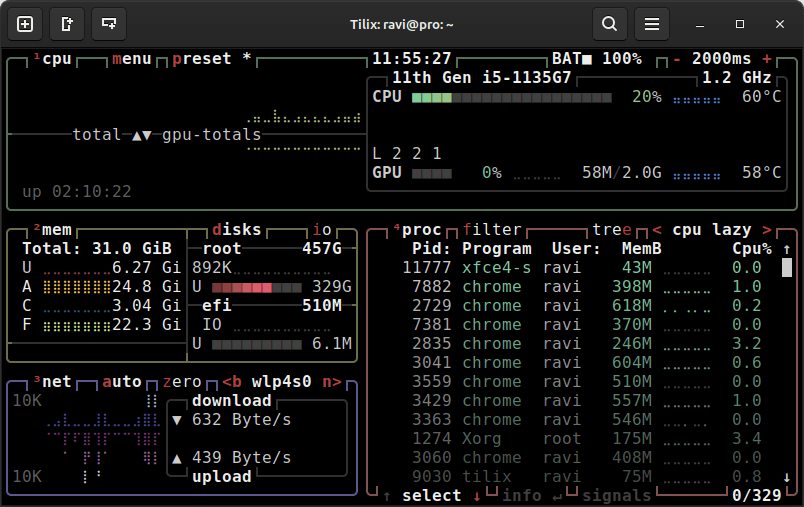This screenshot has height=507, width=804.
Task: Switch graph down arrow near gpu-totals
Action: tap(147, 135)
